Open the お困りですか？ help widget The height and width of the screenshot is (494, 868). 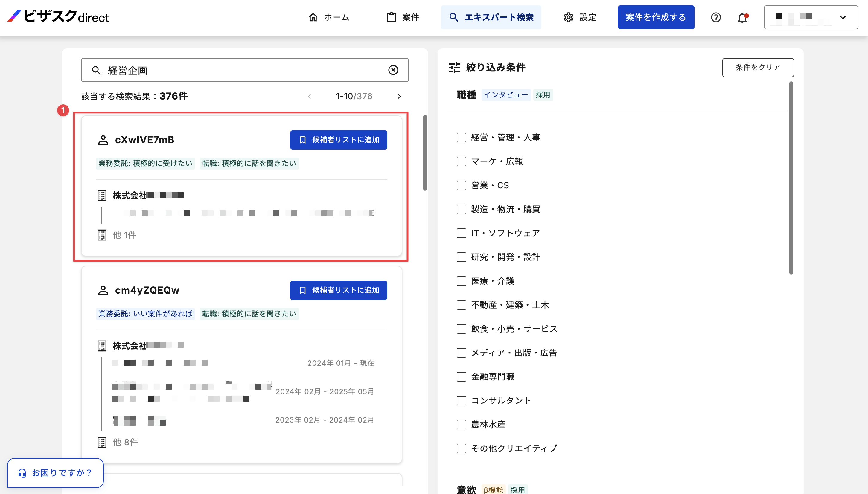(x=55, y=473)
